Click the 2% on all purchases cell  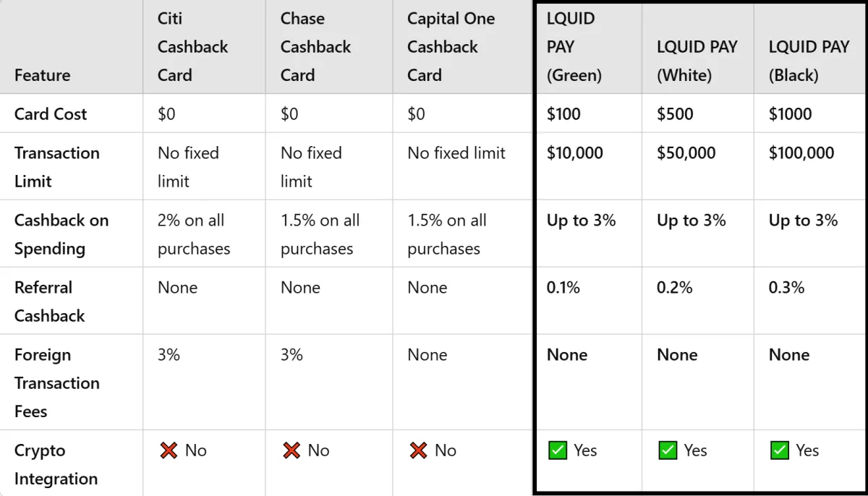click(x=194, y=234)
